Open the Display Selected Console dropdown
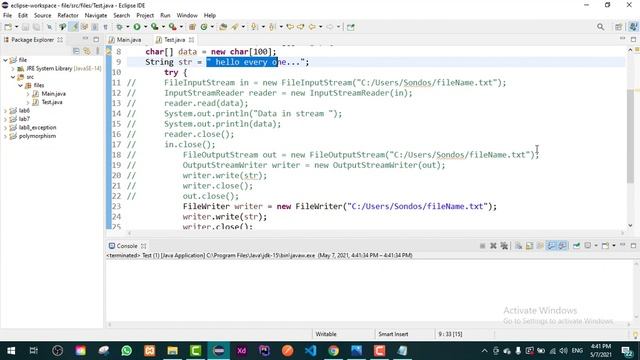This screenshot has width=640, height=360. click(x=596, y=246)
